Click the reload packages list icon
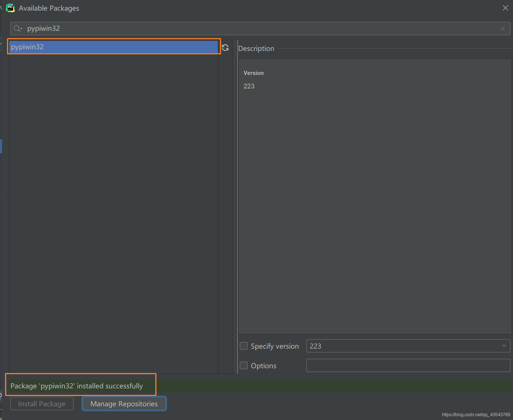Screen dimensions: 513x420 click(225, 48)
